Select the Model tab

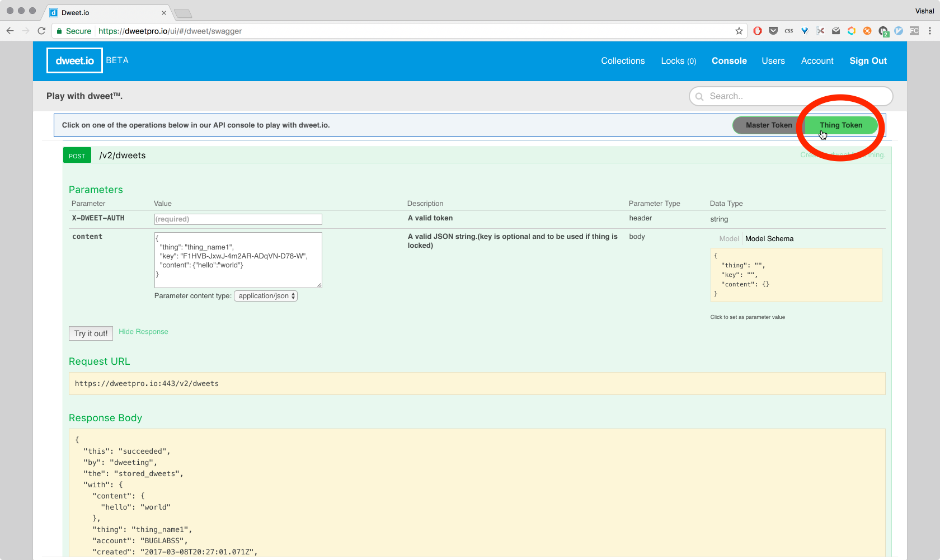point(729,238)
